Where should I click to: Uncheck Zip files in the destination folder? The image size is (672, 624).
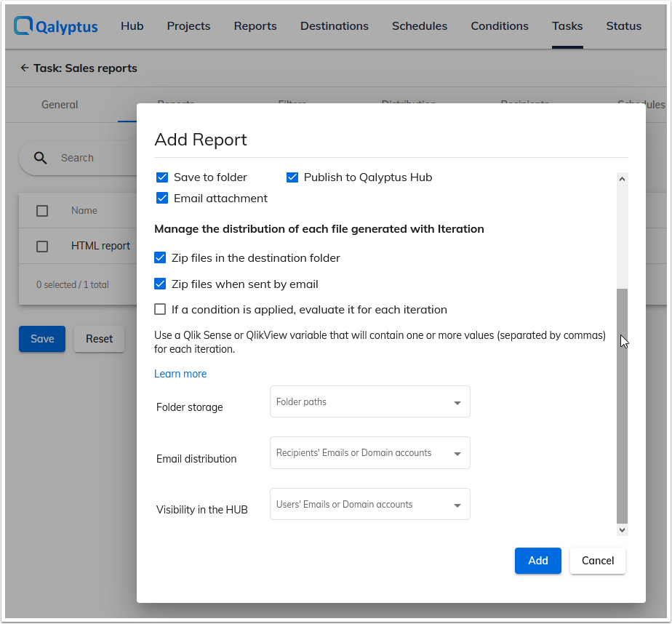pyautogui.click(x=159, y=257)
